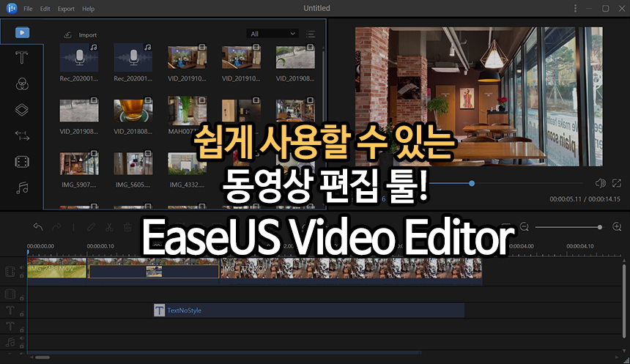The width and height of the screenshot is (630, 364).
Task: Click the first text track T icon
Action: pos(10,310)
